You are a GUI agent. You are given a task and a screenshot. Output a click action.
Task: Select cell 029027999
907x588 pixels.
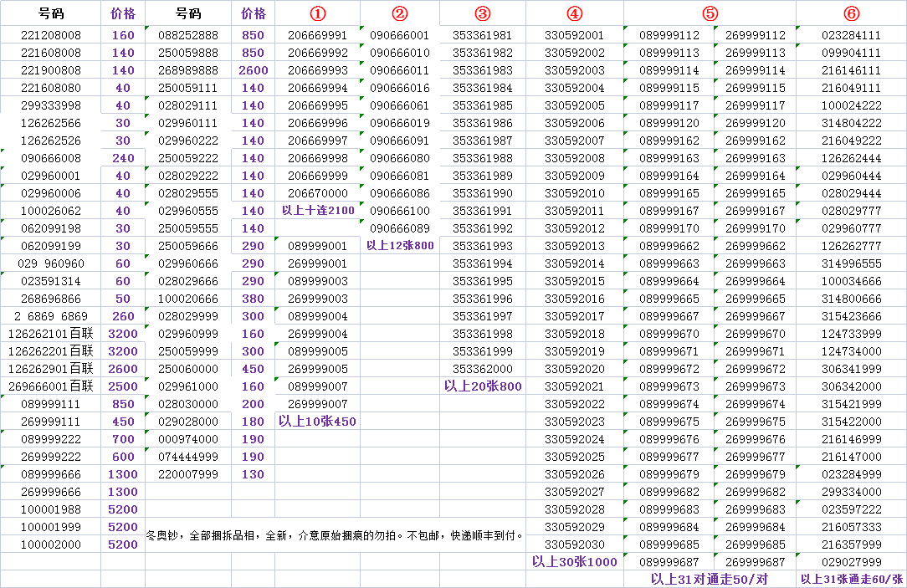click(x=852, y=562)
